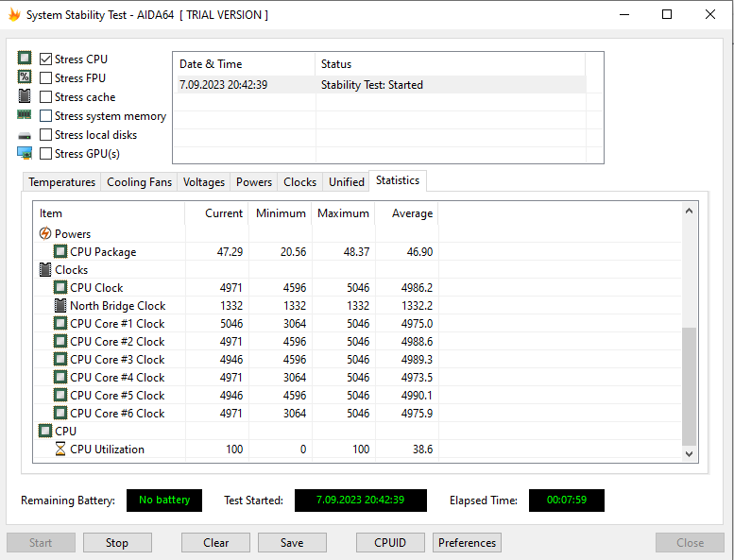Click the Clocks group chip icon

[45, 269]
